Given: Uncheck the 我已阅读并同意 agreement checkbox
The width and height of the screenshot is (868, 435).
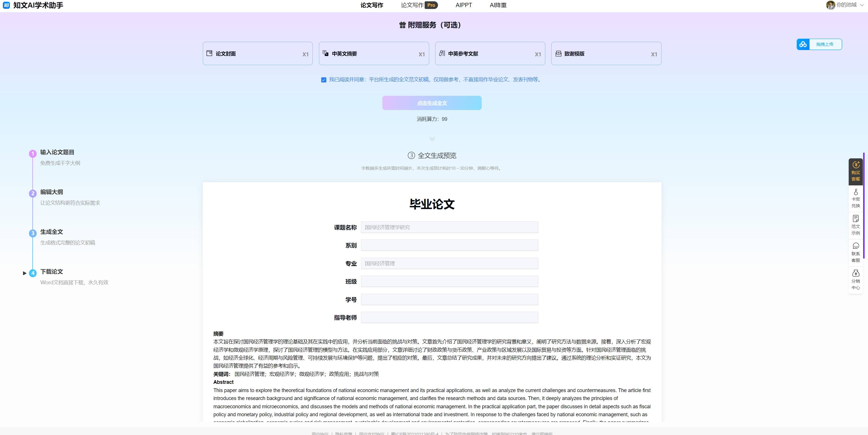Looking at the screenshot, I should point(324,80).
